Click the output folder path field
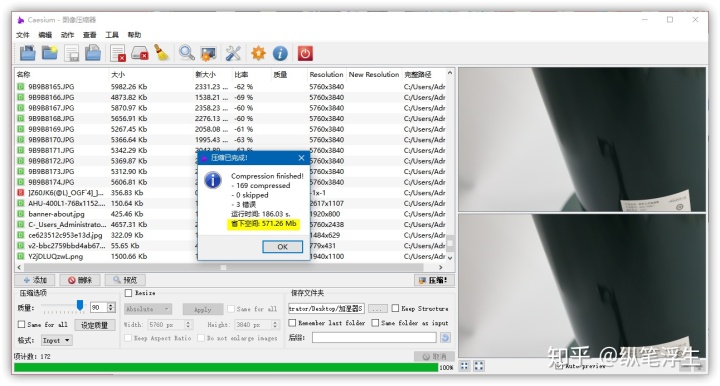This screenshot has width=720, height=386. pos(326,309)
